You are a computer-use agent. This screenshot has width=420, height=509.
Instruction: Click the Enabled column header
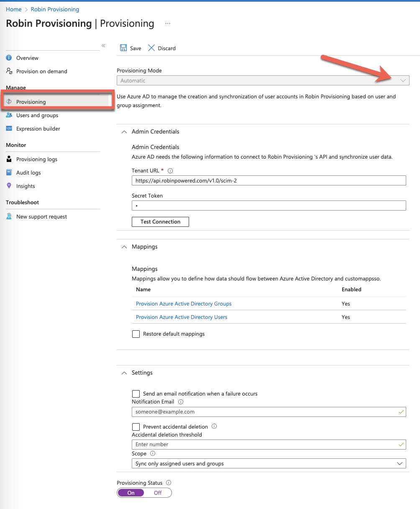tap(351, 290)
